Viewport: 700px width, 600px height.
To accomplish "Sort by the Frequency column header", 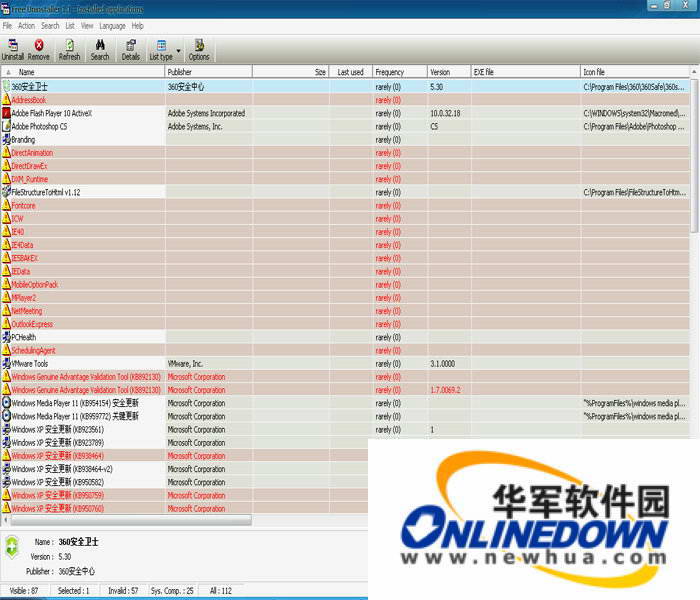I will click(400, 72).
